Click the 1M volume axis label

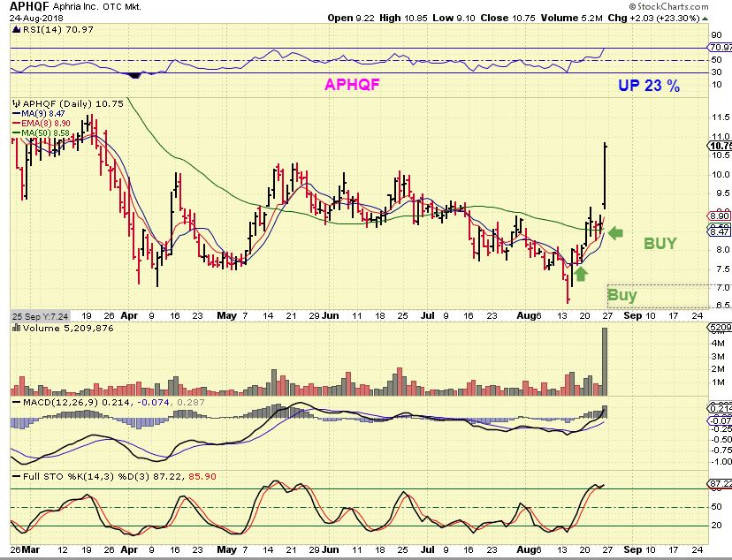pyautogui.click(x=718, y=382)
